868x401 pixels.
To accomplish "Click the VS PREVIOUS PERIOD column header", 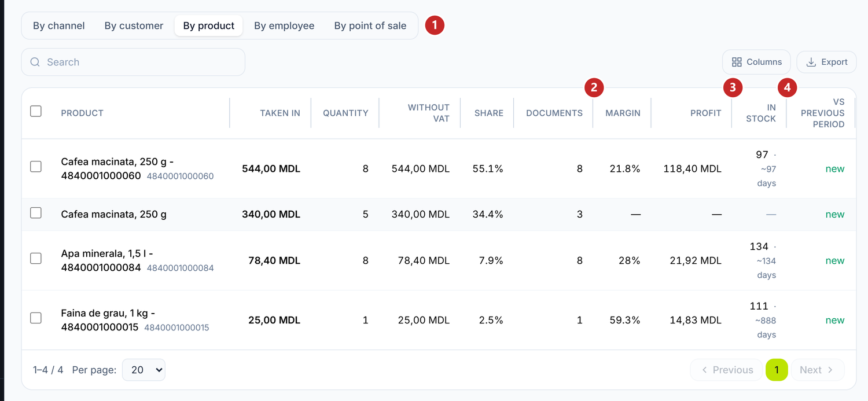I will coord(823,113).
